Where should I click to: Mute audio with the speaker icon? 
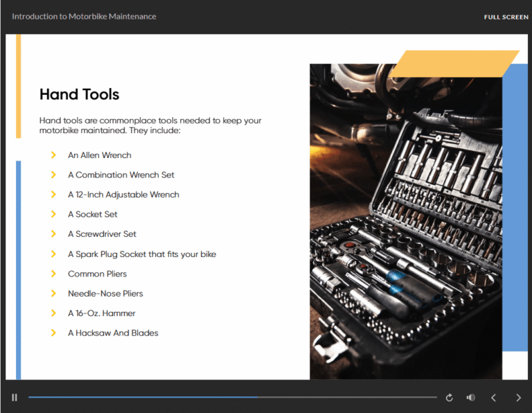coord(470,397)
